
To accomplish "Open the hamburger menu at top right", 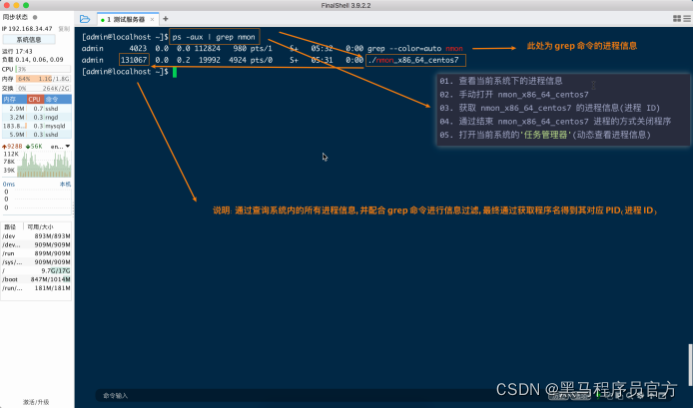I will (x=687, y=19).
